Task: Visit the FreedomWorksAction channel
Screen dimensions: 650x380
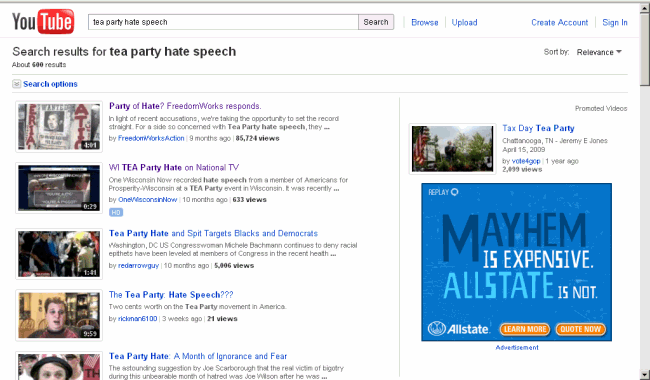Action: click(x=151, y=138)
